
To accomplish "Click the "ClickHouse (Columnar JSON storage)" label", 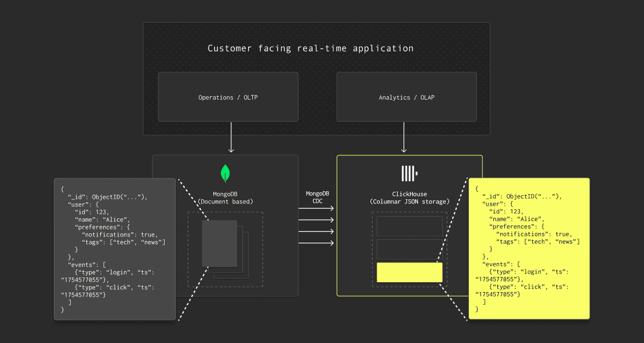I will pos(409,198).
